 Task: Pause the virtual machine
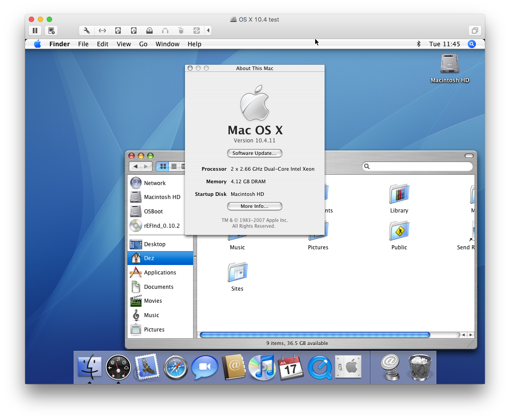point(35,31)
